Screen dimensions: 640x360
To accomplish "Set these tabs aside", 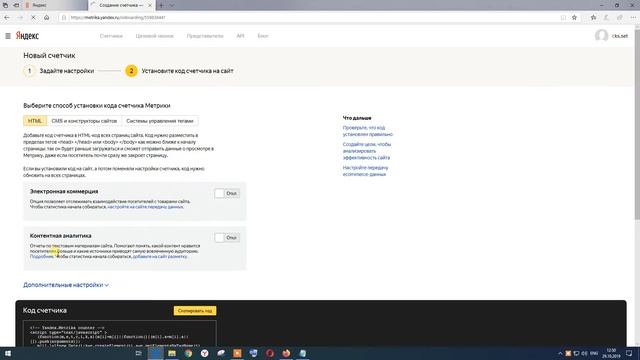I will (16, 5).
